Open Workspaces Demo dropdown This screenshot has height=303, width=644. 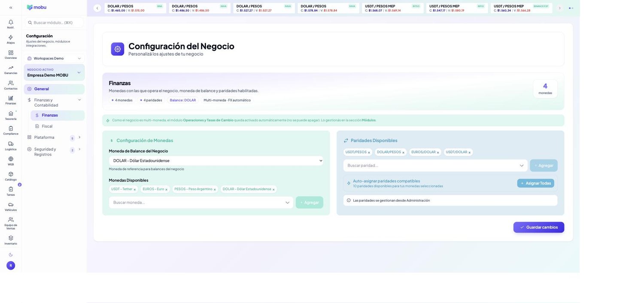(x=54, y=58)
